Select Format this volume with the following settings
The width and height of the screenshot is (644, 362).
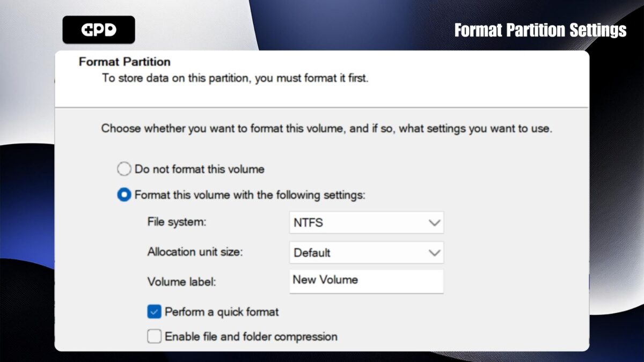(x=124, y=195)
